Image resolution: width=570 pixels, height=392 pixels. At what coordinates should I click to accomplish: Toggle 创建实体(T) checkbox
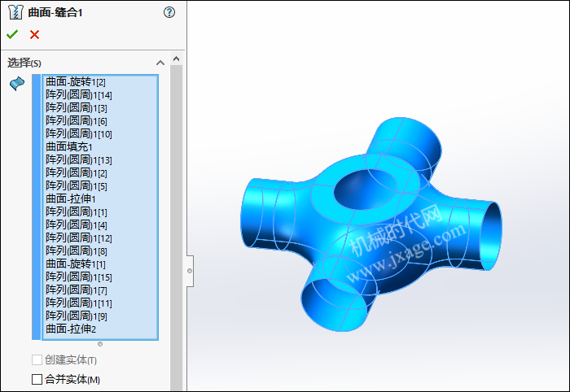(x=37, y=359)
